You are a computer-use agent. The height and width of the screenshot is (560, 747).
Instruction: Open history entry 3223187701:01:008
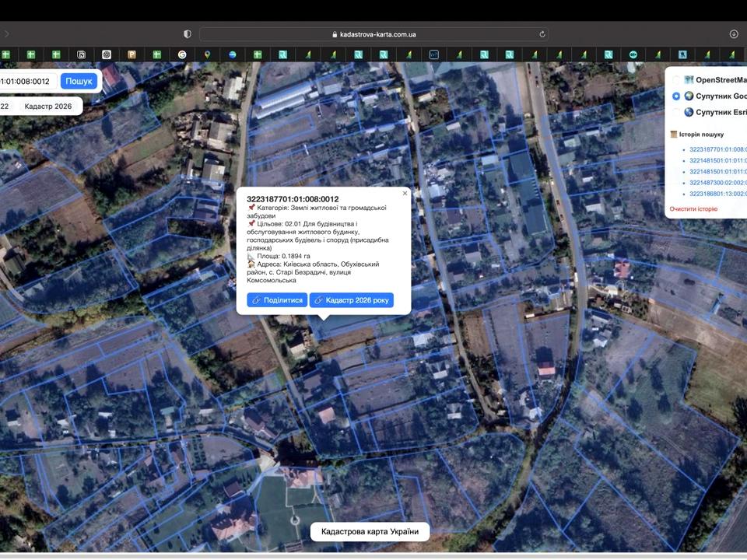pyautogui.click(x=718, y=149)
